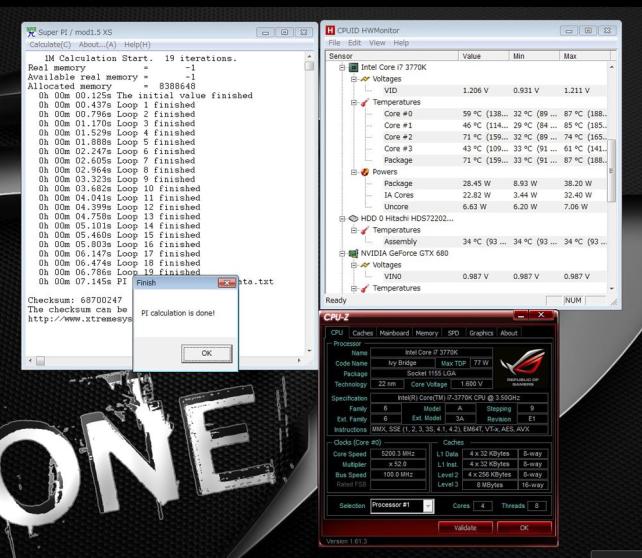Click the Voltages icon under Intel Core i7
This screenshot has width=642, height=558.
pyautogui.click(x=365, y=79)
